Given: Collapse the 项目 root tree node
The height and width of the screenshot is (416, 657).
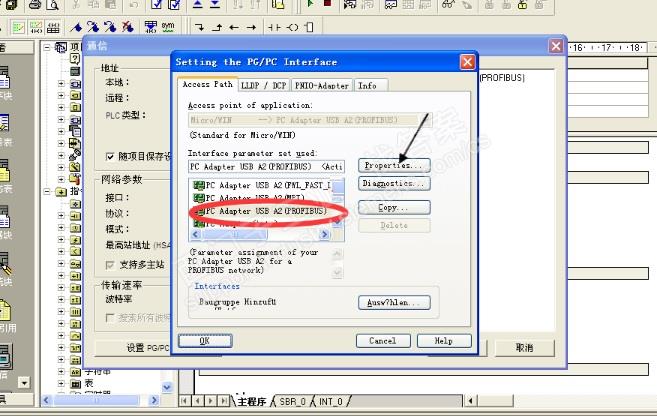Looking at the screenshot, I should (47, 47).
